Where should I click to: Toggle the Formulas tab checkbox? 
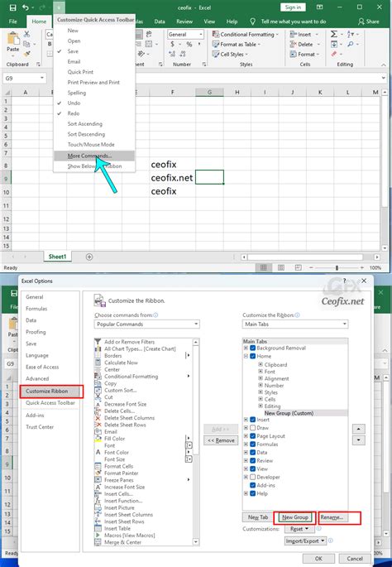click(252, 444)
